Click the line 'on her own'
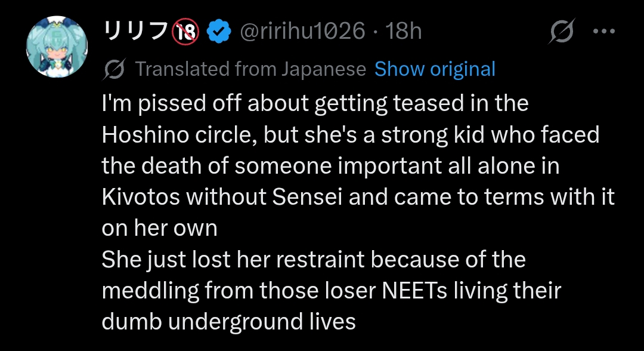Image resolution: width=644 pixels, height=351 pixels. 159,229
